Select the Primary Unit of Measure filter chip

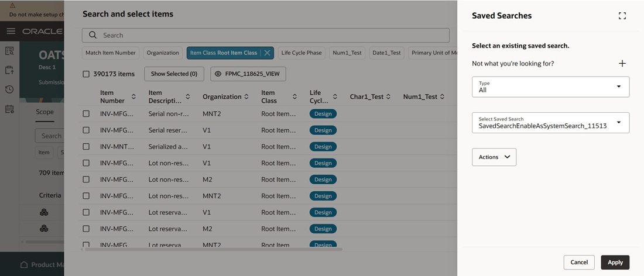(x=433, y=53)
